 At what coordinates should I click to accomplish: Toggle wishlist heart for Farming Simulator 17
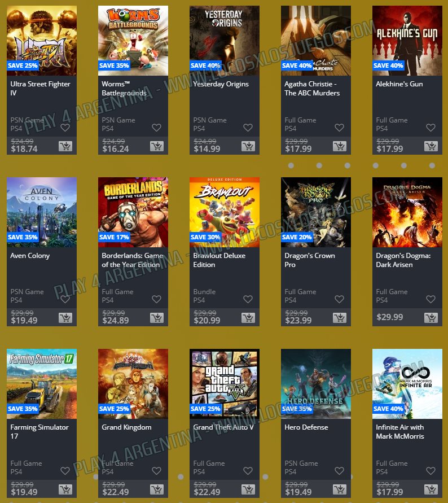click(65, 471)
